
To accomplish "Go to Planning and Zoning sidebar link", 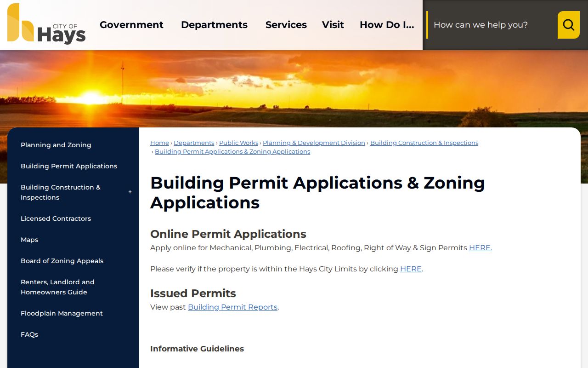I will [x=56, y=145].
